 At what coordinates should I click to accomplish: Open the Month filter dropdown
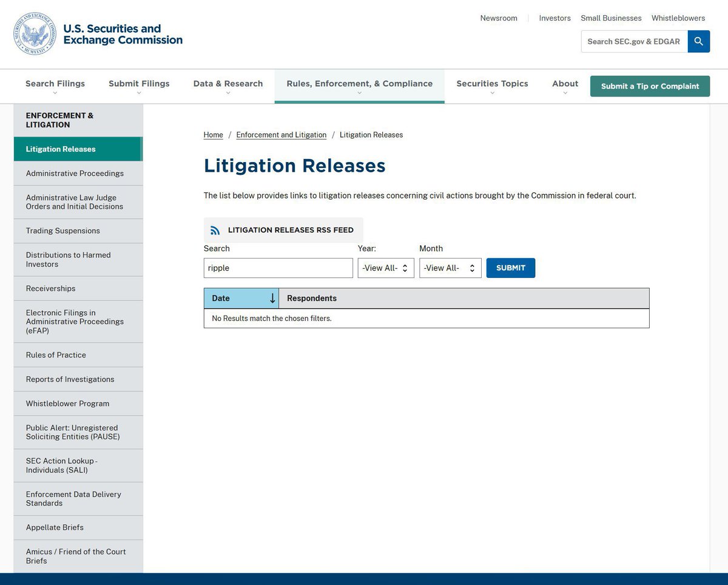pyautogui.click(x=450, y=268)
